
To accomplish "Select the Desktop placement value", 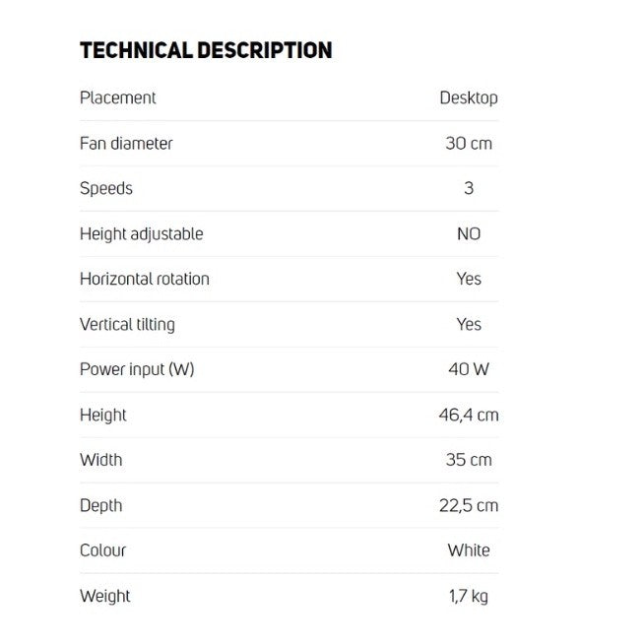I will coord(468,97).
